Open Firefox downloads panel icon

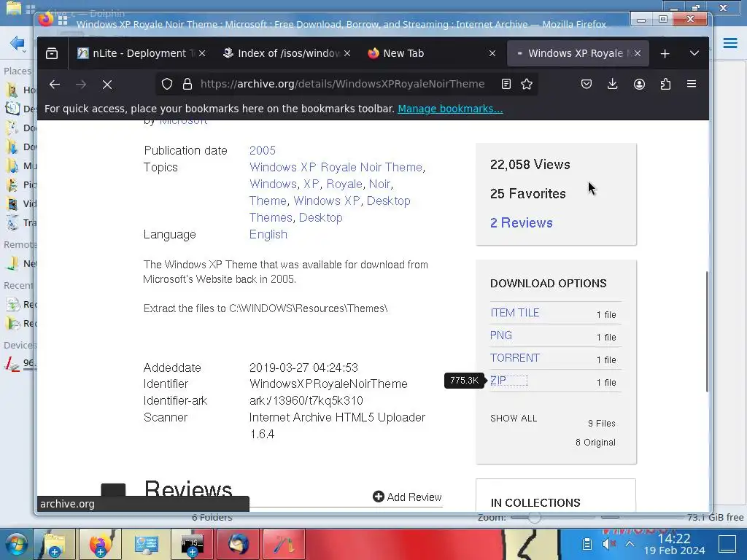[x=612, y=85]
